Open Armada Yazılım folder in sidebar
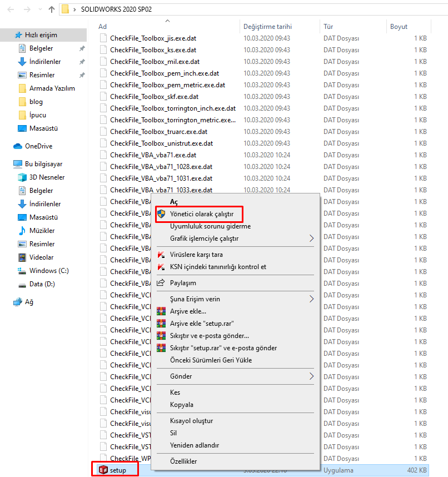Viewport: 448px width, 477px height. (52, 88)
